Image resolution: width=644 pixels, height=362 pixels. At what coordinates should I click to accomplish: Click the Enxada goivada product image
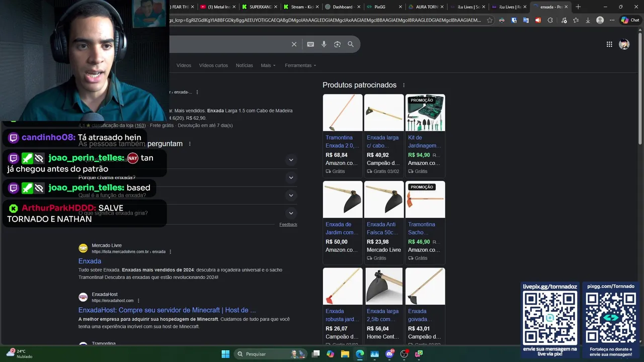point(425,286)
